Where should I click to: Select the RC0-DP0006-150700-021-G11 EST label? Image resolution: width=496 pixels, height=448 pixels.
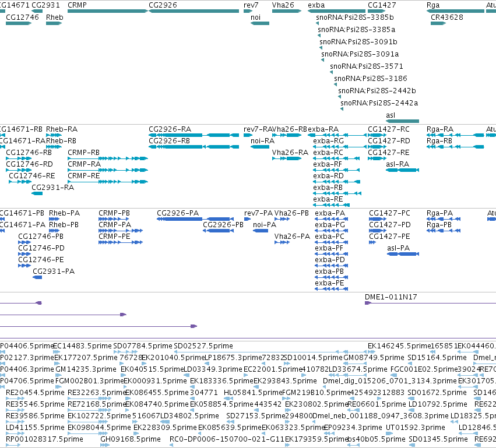pyautogui.click(x=227, y=439)
